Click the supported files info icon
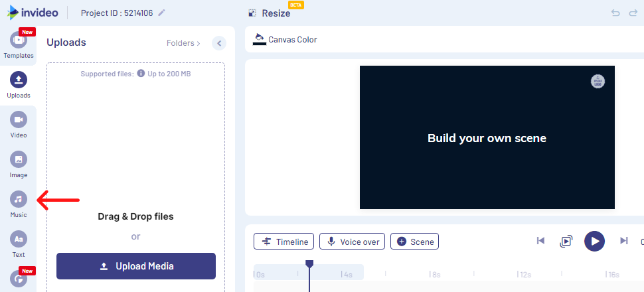Image resolution: width=644 pixels, height=292 pixels. (x=141, y=74)
